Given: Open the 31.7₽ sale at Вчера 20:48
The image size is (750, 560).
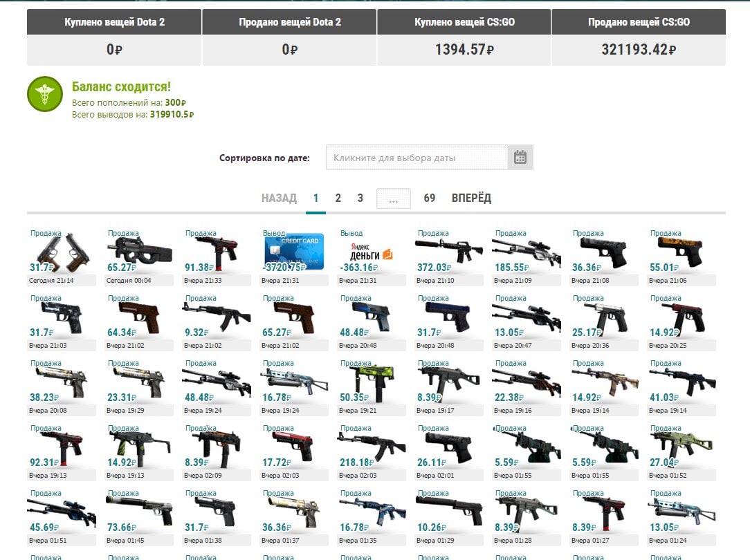Looking at the screenshot, I should [x=449, y=322].
